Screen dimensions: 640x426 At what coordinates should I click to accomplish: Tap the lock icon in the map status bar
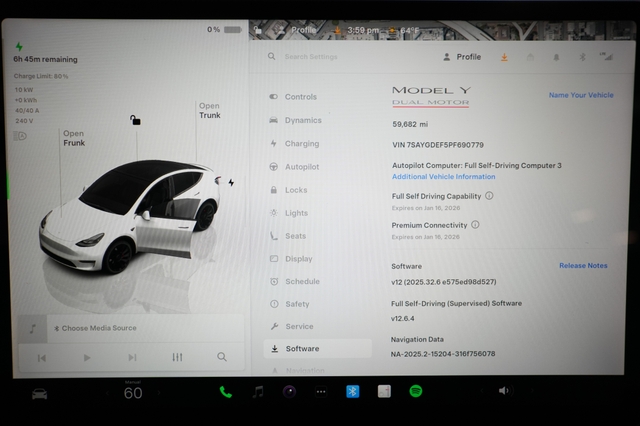pyautogui.click(x=258, y=30)
